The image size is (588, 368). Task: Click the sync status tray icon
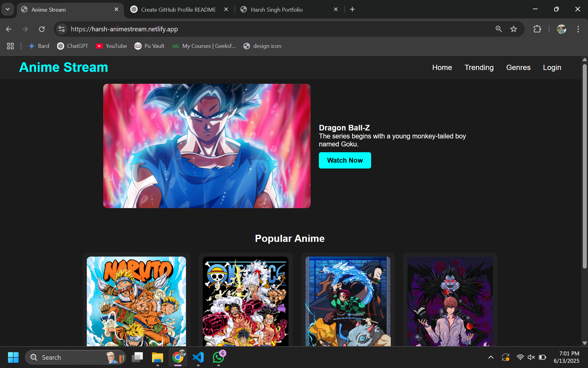tap(505, 357)
